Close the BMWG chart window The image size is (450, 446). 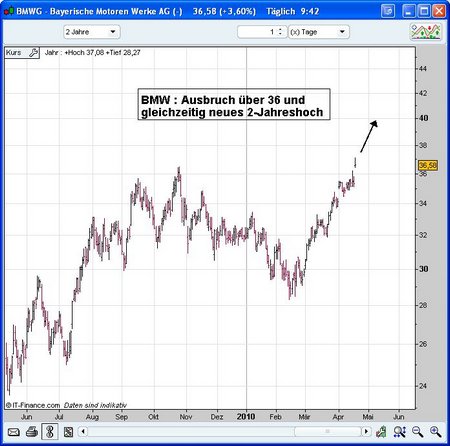439,11
